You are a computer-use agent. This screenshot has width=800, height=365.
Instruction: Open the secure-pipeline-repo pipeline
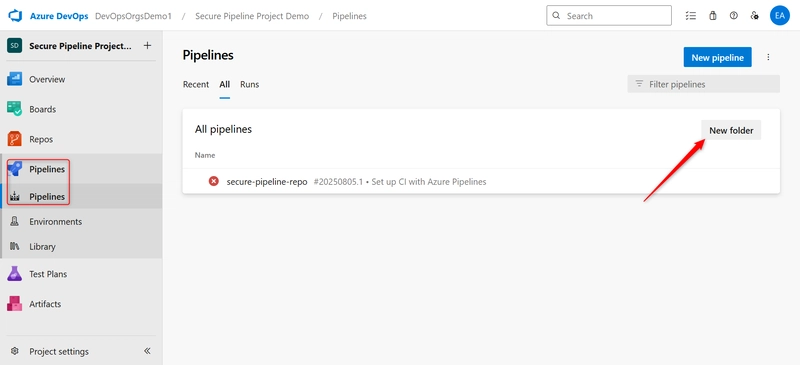point(267,182)
